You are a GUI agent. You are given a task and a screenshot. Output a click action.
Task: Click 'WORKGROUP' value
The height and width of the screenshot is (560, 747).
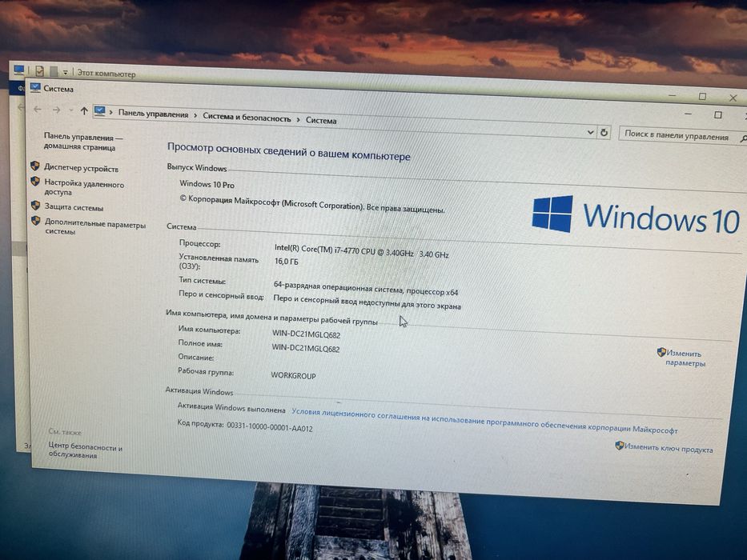pos(294,375)
